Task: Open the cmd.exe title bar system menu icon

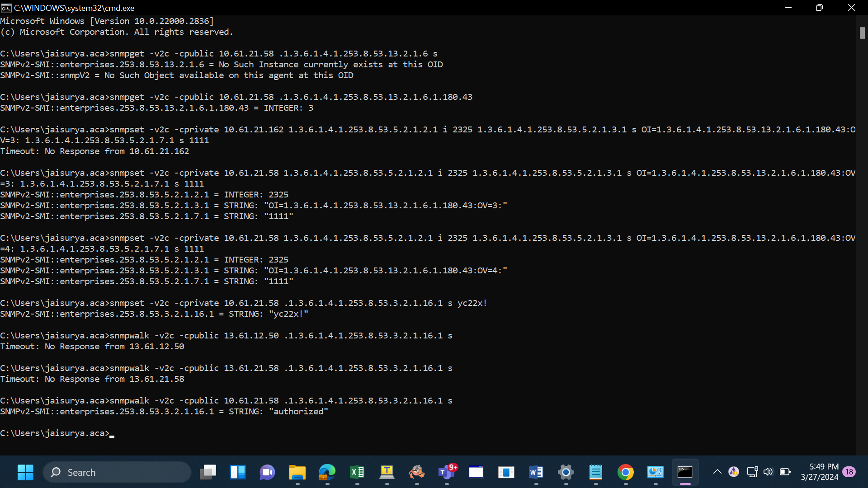Action: 6,8
